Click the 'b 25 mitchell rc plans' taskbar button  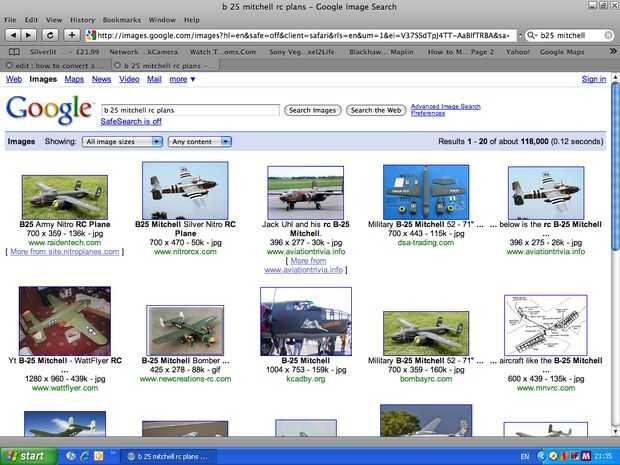[168, 457]
